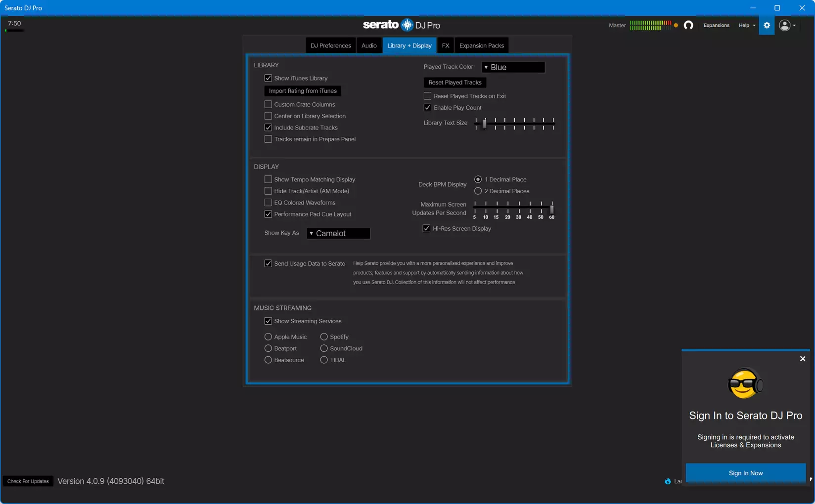Click Sign In Now button
Screen dimensions: 815x504
[746, 473]
